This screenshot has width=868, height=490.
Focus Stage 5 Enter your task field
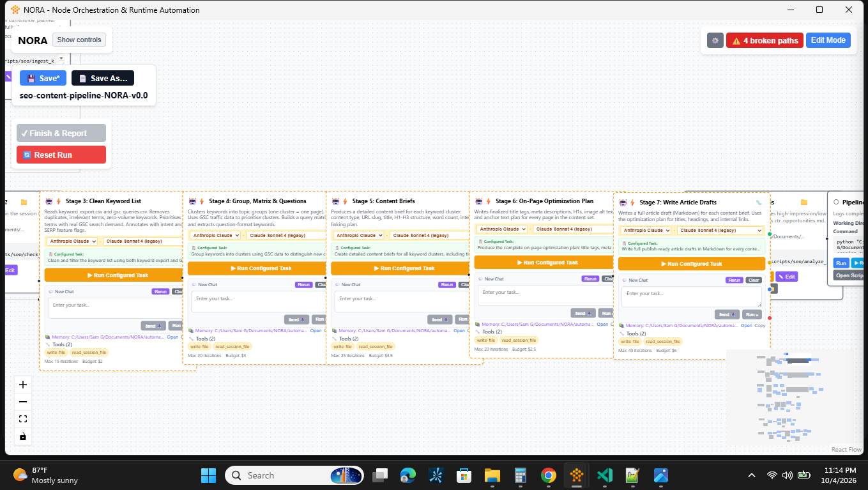pos(402,302)
